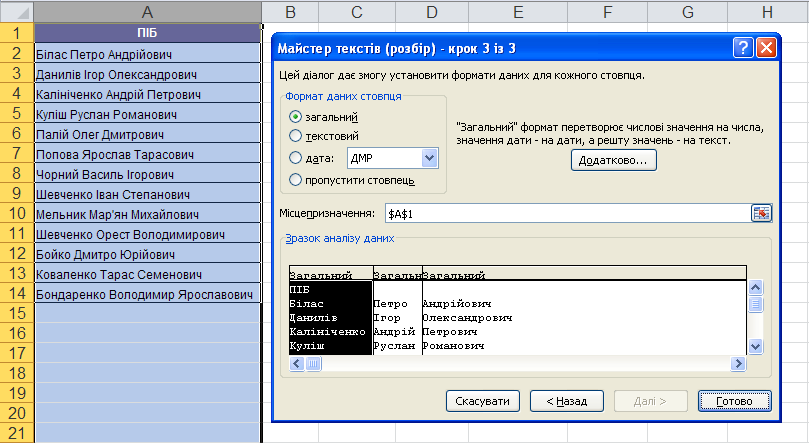Click the 'Готово' finish button

click(734, 401)
